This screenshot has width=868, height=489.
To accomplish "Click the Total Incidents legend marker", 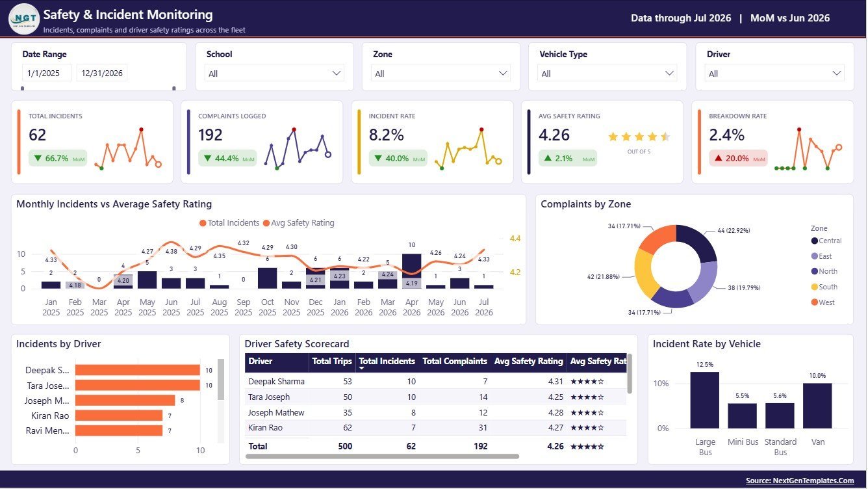I will [203, 223].
